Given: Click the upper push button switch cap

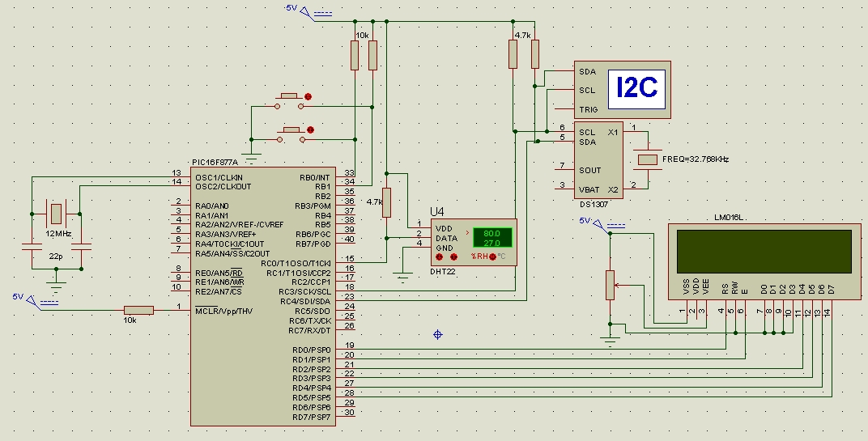Looking at the screenshot, I should (290, 97).
